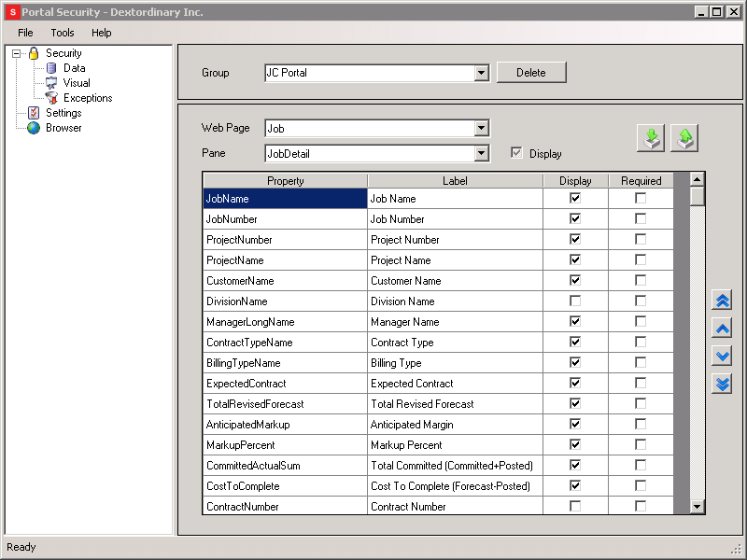
Task: Select the Data node in the tree
Action: pyautogui.click(x=74, y=68)
